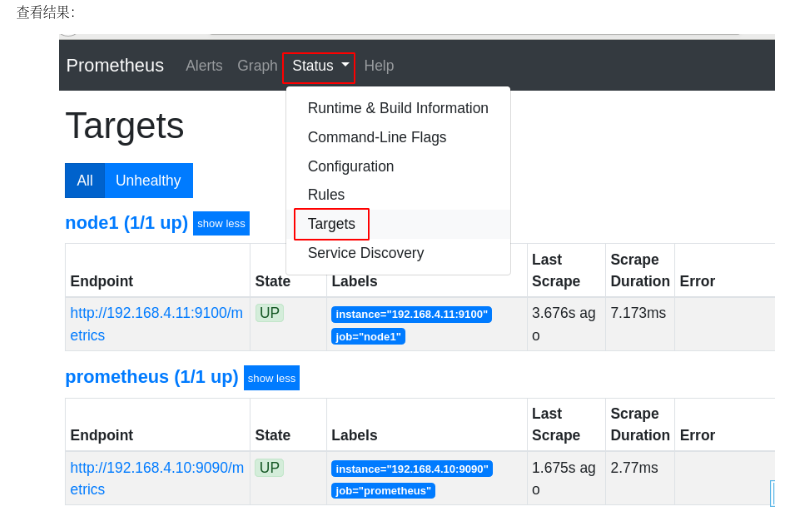
Task: Click the UP state badge for node1
Action: pyautogui.click(x=270, y=313)
